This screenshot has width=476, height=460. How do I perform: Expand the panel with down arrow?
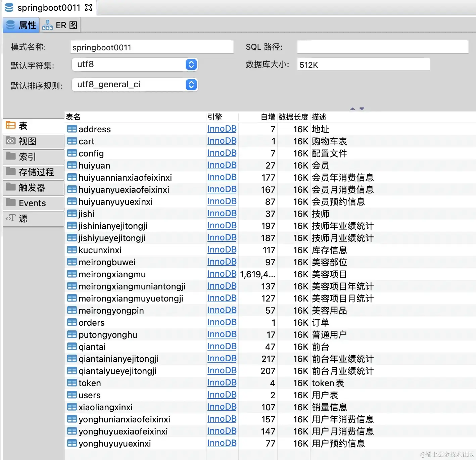coord(362,109)
